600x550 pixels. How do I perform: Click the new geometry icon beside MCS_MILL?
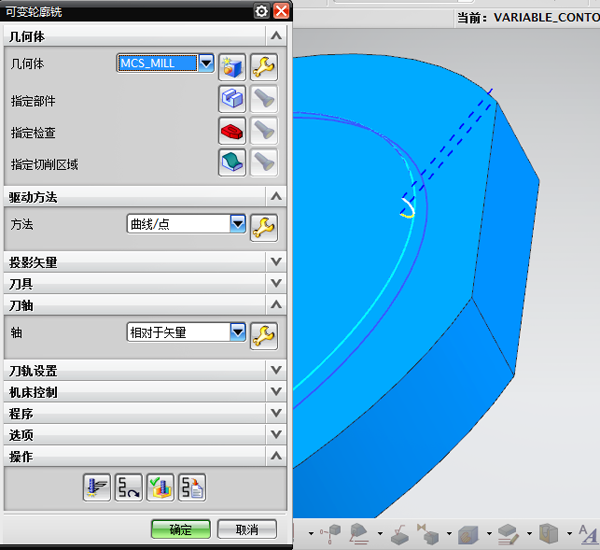pyautogui.click(x=232, y=66)
